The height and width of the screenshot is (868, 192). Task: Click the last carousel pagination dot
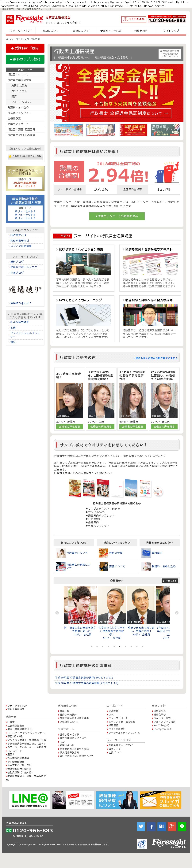click(143, 647)
